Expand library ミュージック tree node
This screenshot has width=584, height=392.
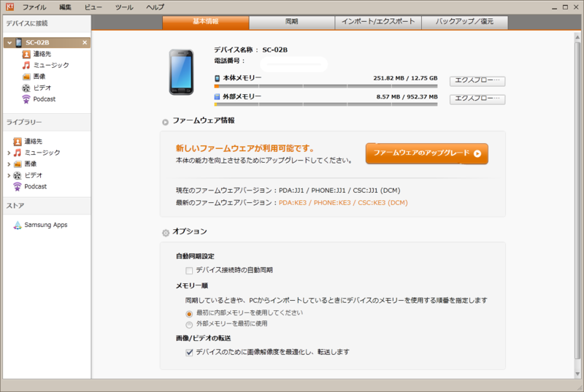[x=9, y=153]
